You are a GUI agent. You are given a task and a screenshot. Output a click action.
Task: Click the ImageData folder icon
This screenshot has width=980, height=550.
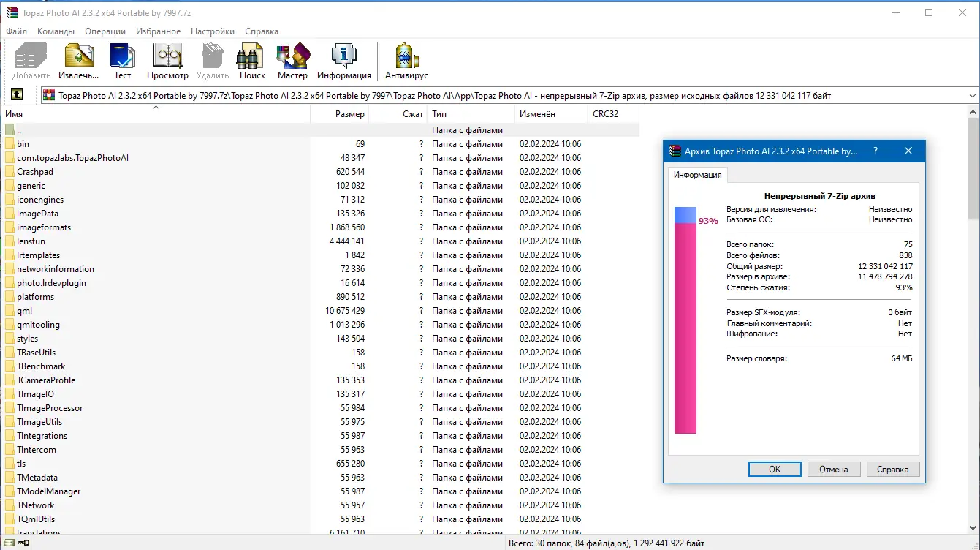click(10, 214)
